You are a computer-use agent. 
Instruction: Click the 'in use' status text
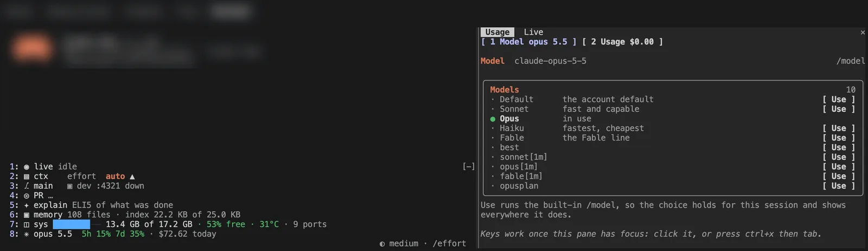pyautogui.click(x=577, y=119)
